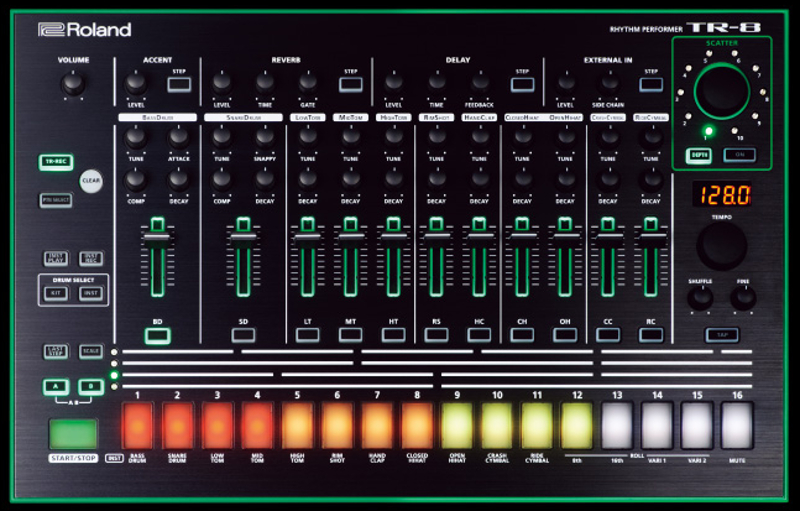Viewport: 800px width, 511px height.
Task: Click the round CLEAR button
Action: (x=91, y=181)
